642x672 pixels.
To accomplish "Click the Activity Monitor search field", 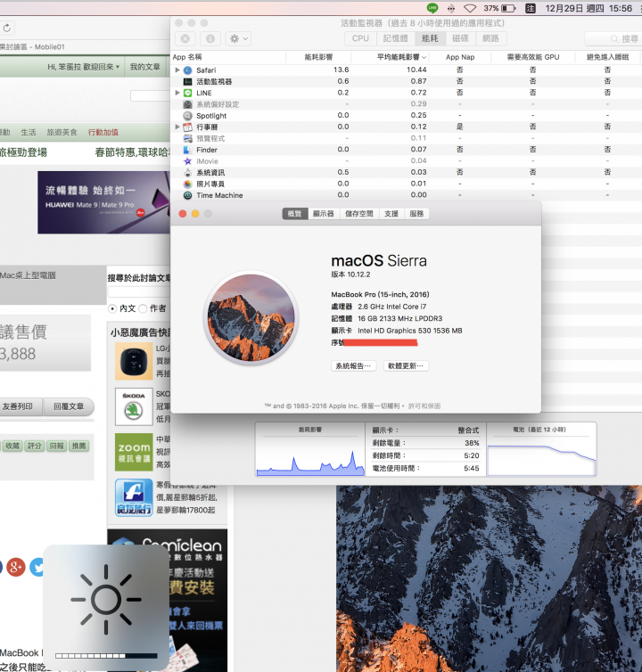I will [613, 39].
